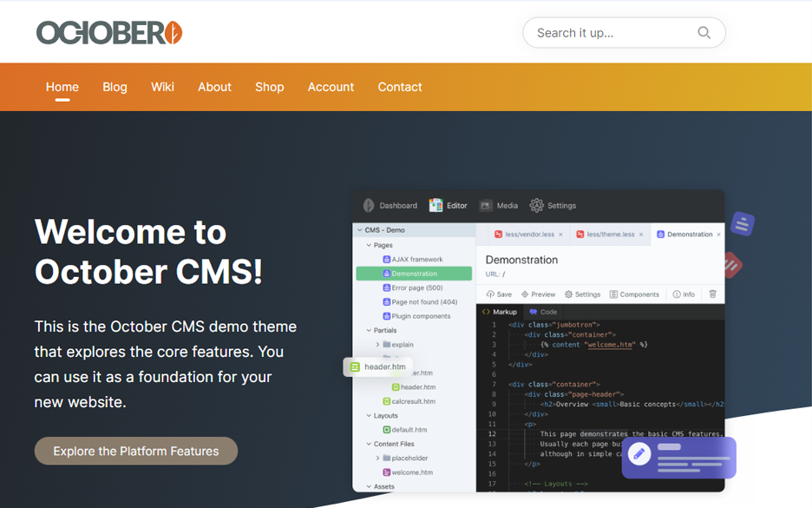812x508 pixels.
Task: Click the 'Welcome to October CMS!' heading
Action: [148, 252]
